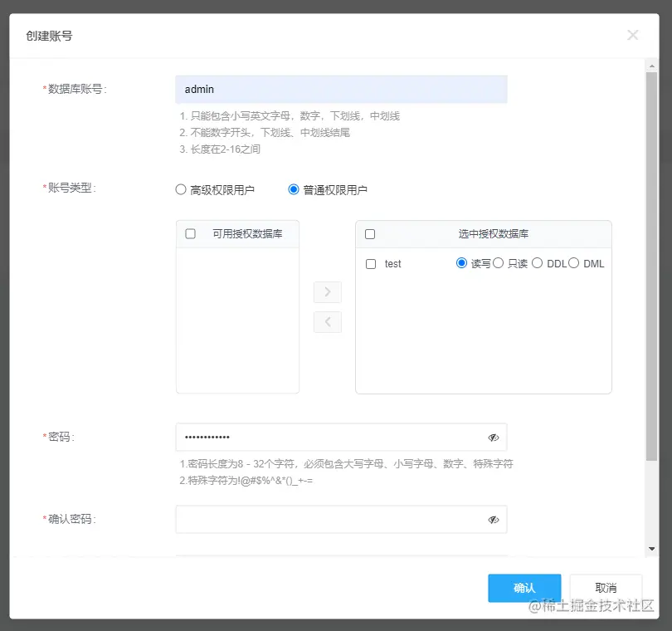Click the 确认密码 input field

341,520
